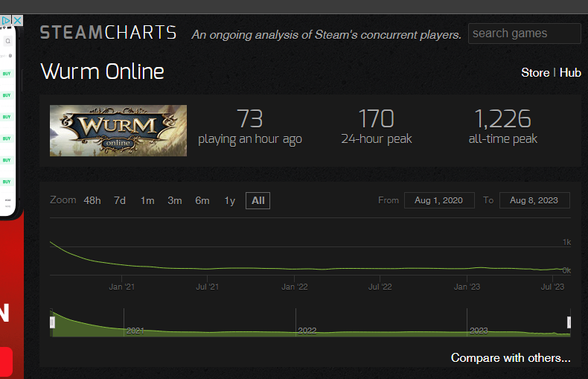Image resolution: width=588 pixels, height=379 pixels.
Task: Edit the To date Aug 8, 2023
Action: (x=534, y=200)
